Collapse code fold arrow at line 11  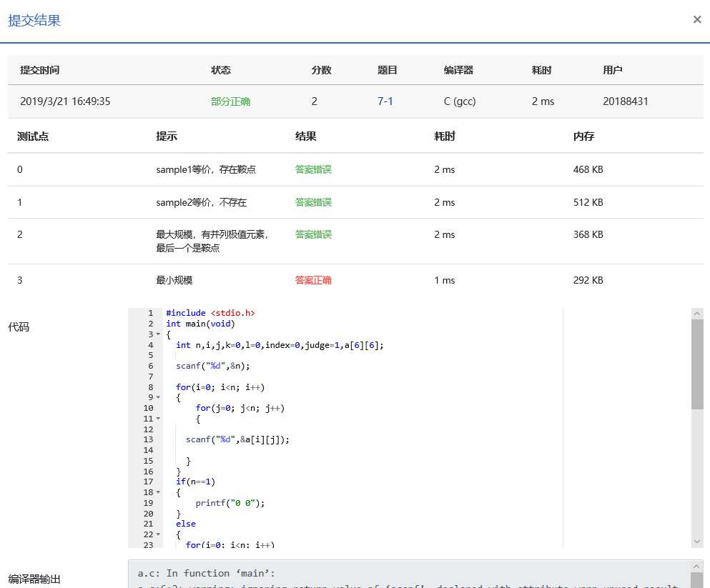(x=158, y=419)
